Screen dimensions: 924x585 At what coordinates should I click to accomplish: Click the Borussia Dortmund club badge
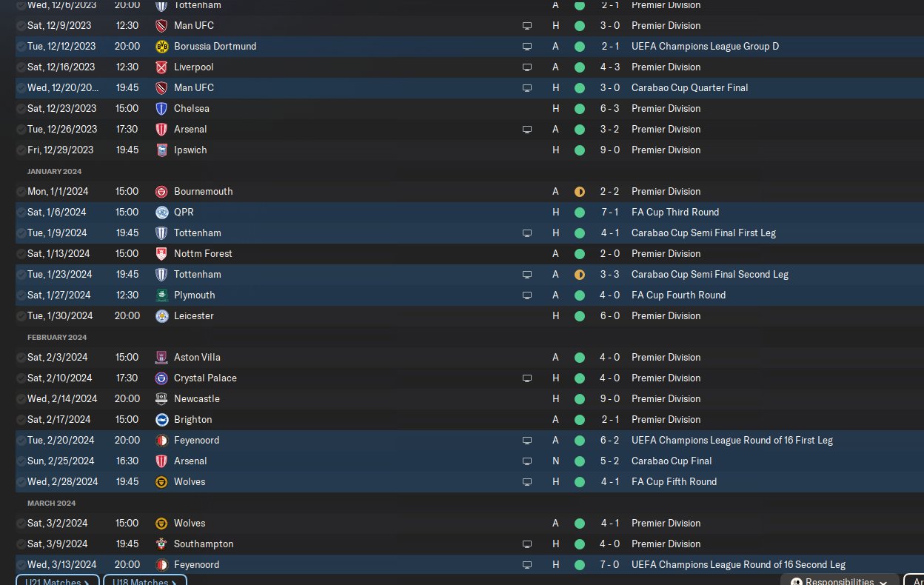click(x=161, y=46)
